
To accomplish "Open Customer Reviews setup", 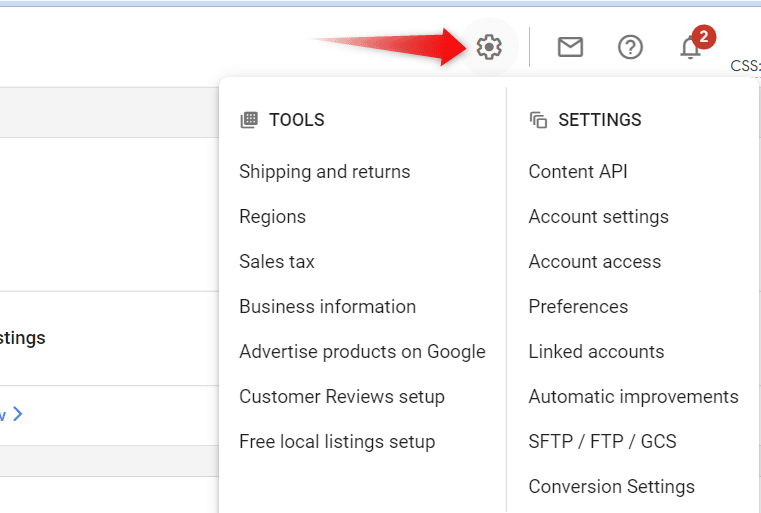I will [x=342, y=397].
